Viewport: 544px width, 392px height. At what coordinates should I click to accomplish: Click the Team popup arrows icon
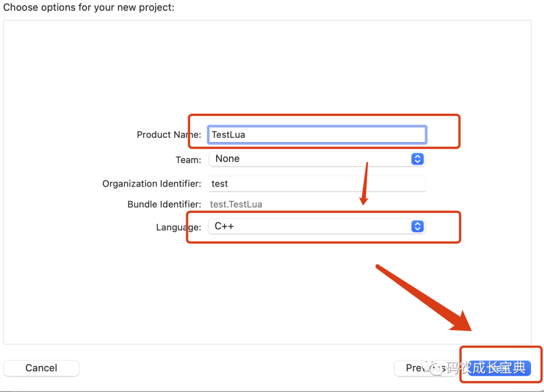[x=417, y=159]
